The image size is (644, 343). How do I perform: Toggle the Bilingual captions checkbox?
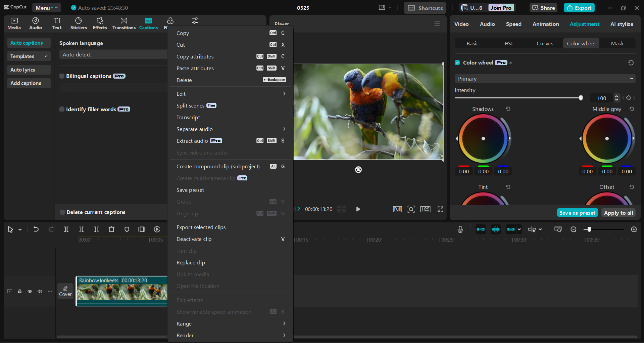point(62,76)
